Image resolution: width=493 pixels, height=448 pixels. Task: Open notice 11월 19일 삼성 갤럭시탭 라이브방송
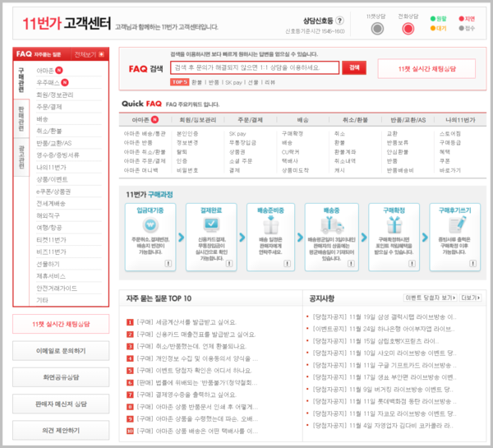pyautogui.click(x=385, y=316)
